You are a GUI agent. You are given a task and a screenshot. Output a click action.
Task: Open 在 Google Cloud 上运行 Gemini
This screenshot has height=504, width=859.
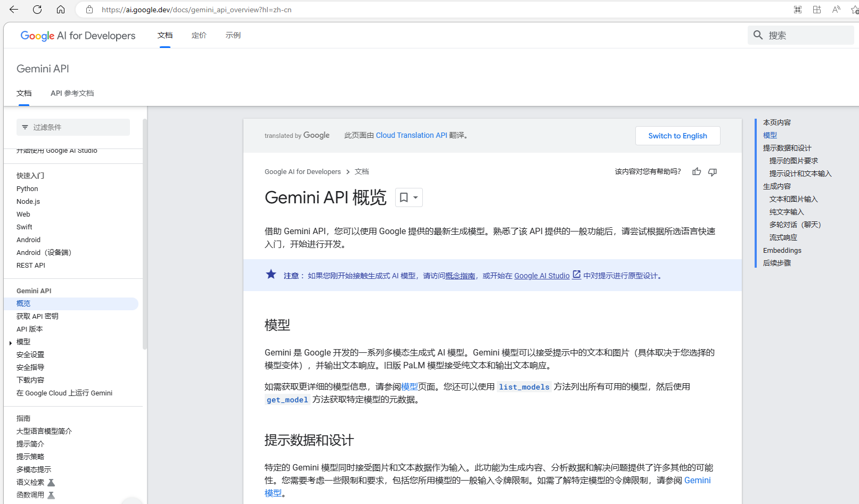point(64,393)
